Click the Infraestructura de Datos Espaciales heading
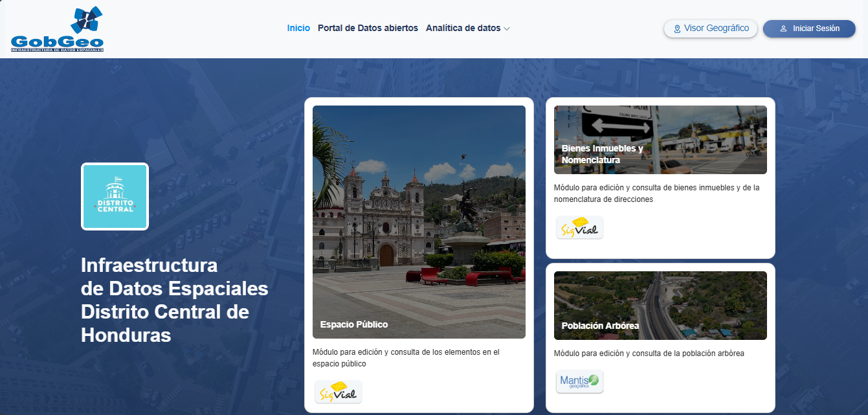The width and height of the screenshot is (868, 415). 174,300
